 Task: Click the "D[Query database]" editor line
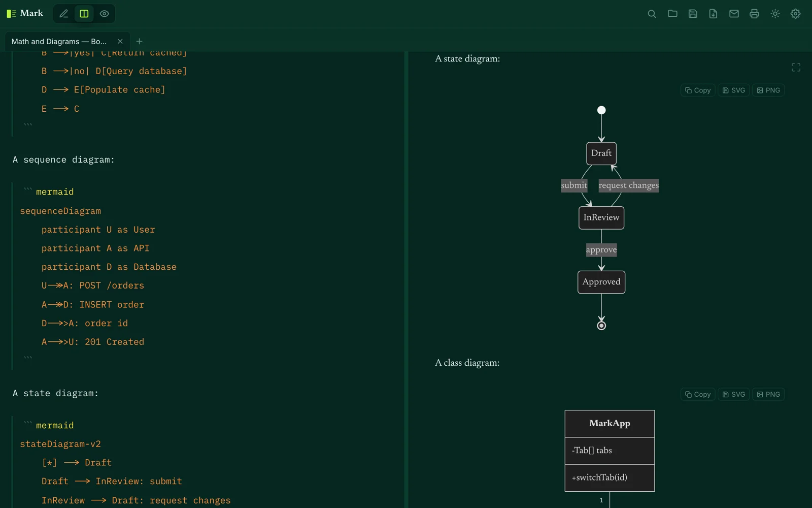(114, 71)
